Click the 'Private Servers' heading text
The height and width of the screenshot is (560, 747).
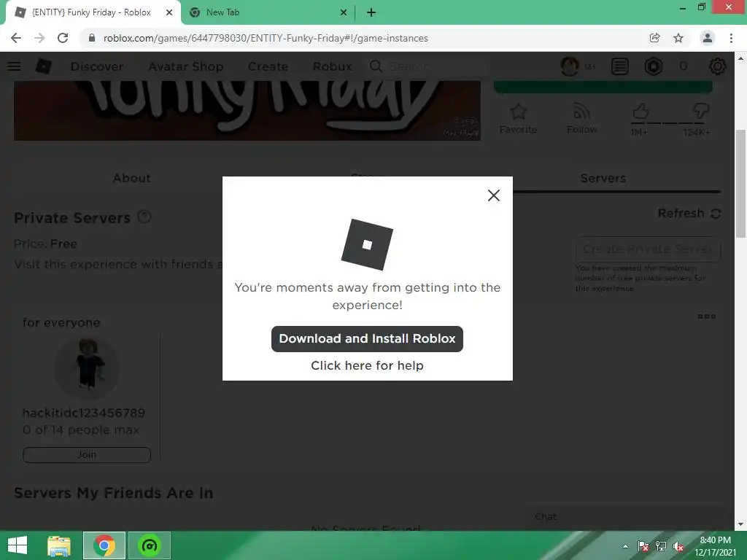click(x=72, y=218)
